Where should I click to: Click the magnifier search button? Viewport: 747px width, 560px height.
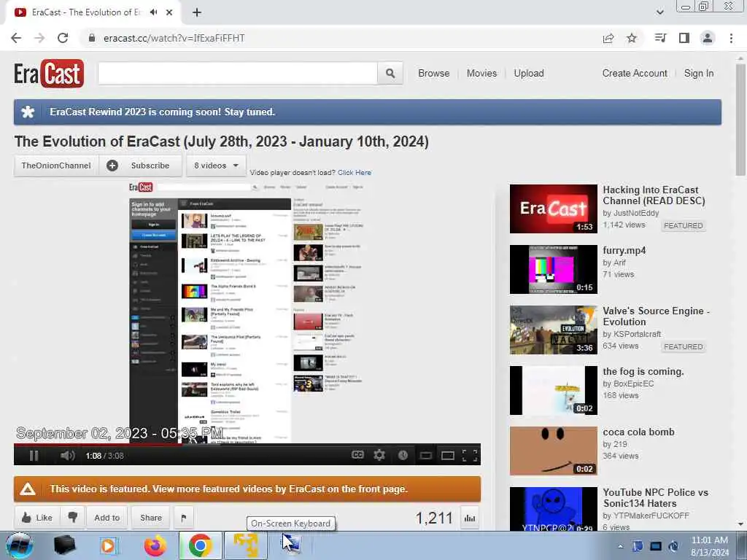coord(390,74)
